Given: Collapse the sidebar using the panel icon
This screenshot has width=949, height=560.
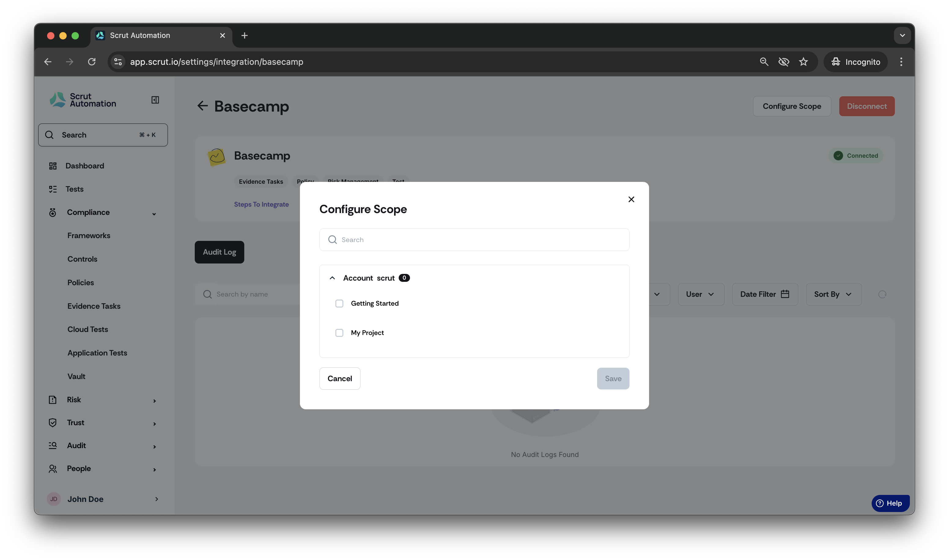Looking at the screenshot, I should point(155,100).
